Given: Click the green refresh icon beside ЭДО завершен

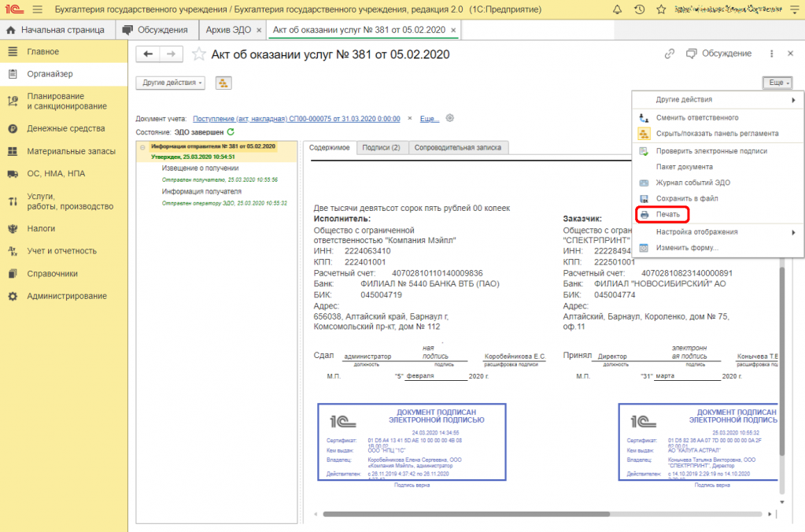Looking at the screenshot, I should 231,132.
